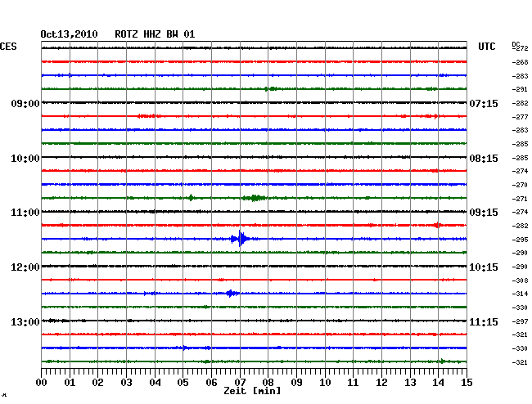This screenshot has height=404, width=532.
Task: Click the blue event before minute 07 on 12:30 trace
Action: (232, 293)
